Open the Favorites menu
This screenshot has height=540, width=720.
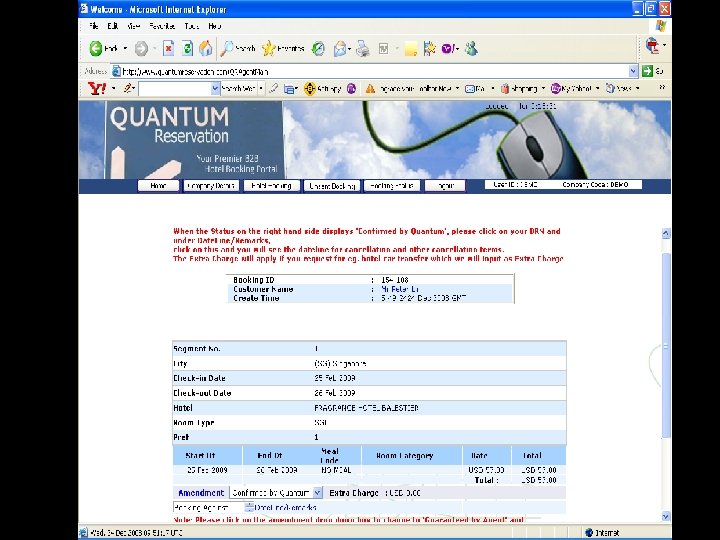pos(162,26)
